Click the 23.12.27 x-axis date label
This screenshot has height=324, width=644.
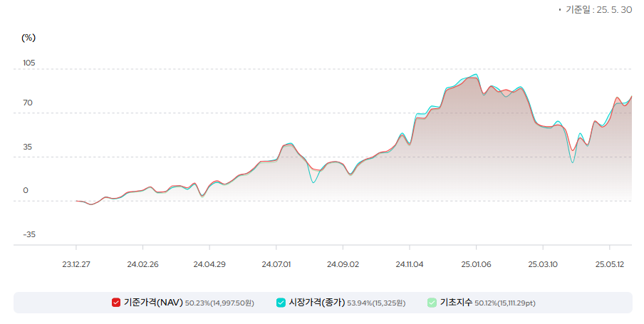click(x=76, y=264)
